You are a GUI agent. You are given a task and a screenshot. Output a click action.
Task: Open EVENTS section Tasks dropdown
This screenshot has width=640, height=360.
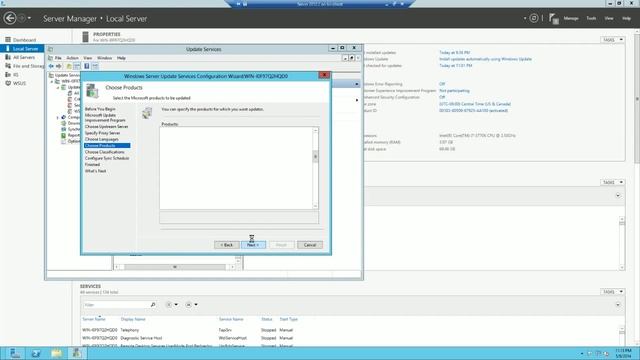pyautogui.click(x=612, y=182)
